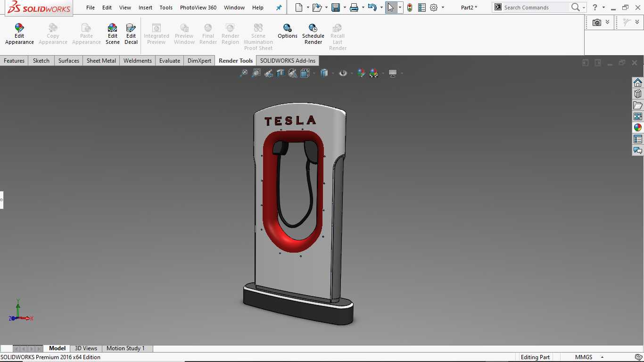Viewport: 644px width, 362px height.
Task: Click Zoom to Fit in view toolbar
Action: [x=244, y=73]
